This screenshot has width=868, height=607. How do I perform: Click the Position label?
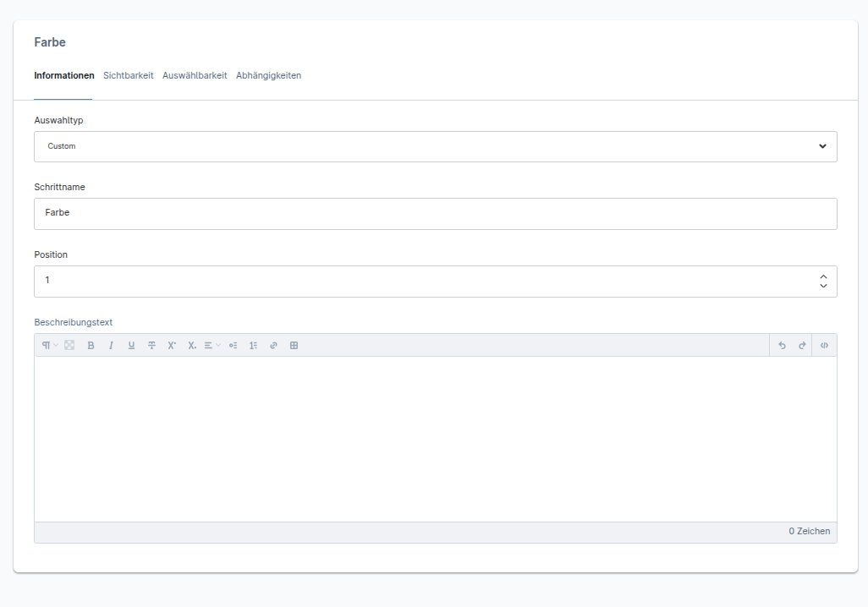(x=51, y=254)
